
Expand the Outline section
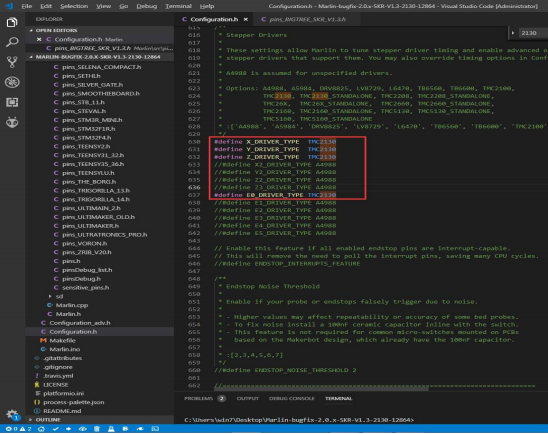click(48, 420)
